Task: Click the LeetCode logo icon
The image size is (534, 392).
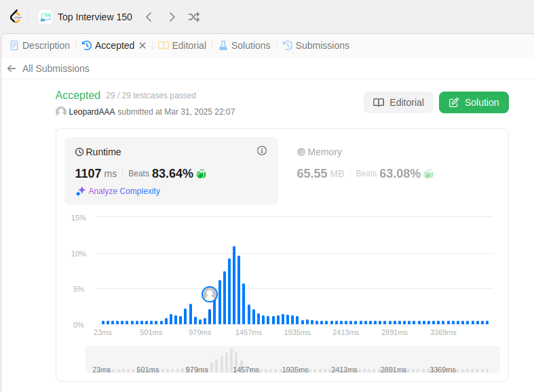Action: point(16,17)
